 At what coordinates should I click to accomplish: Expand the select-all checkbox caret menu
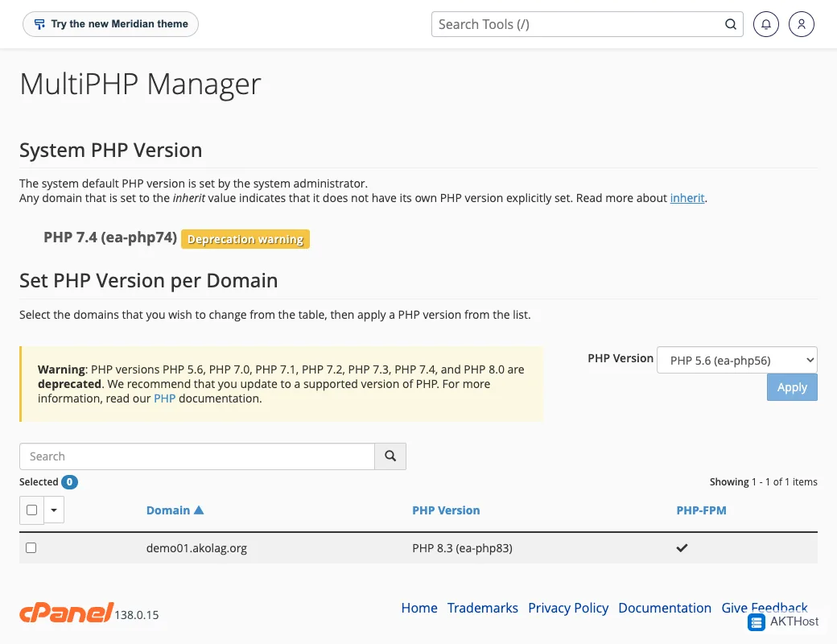[54, 510]
